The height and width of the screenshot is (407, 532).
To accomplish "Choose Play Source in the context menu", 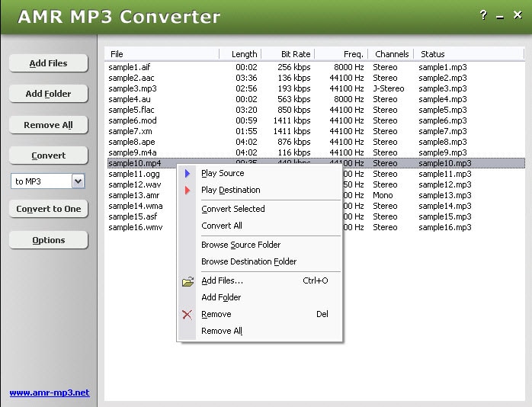I will 260,173.
